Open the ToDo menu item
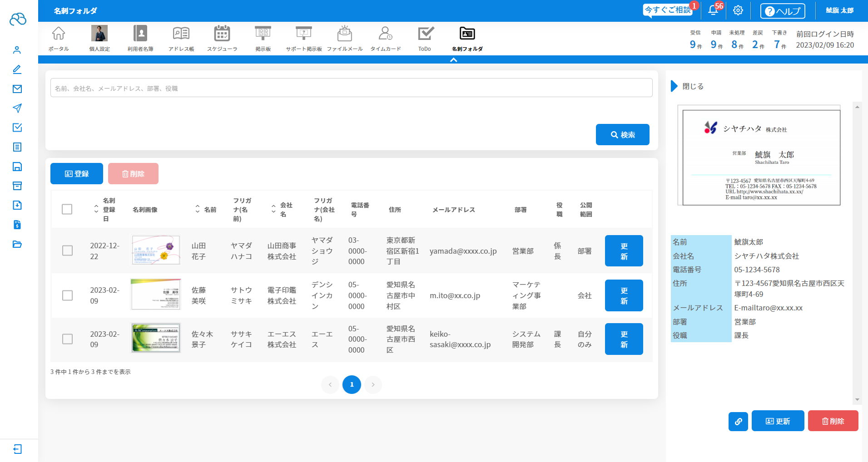 click(x=425, y=38)
